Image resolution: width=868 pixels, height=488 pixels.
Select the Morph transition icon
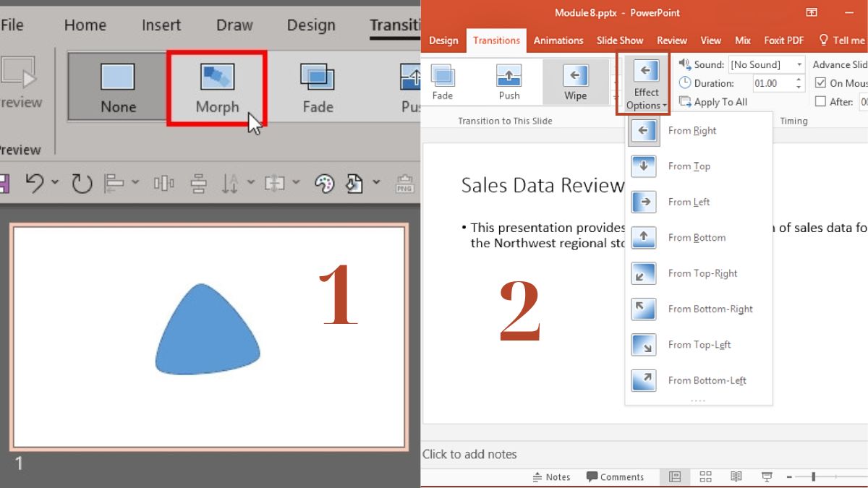coord(217,87)
